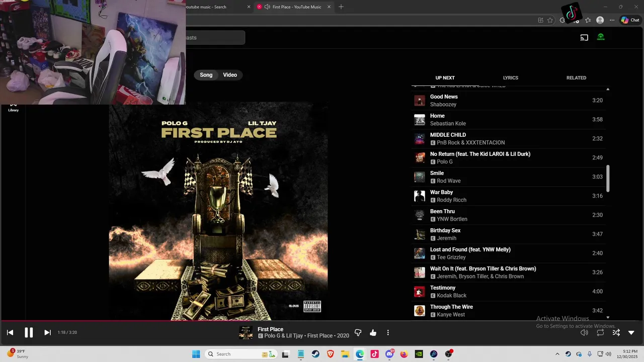Screen dimensions: 644x362
Task: Add this page to favorites star
Action: click(550, 20)
